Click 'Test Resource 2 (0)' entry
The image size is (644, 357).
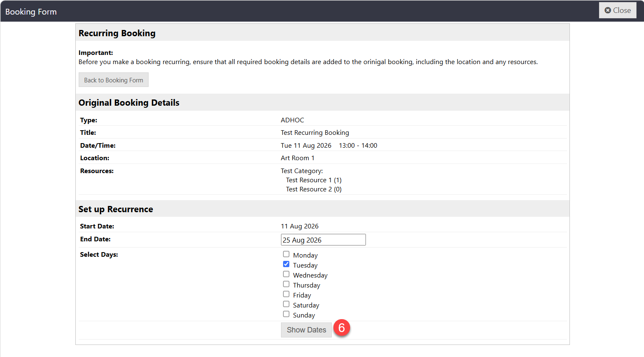click(x=313, y=189)
